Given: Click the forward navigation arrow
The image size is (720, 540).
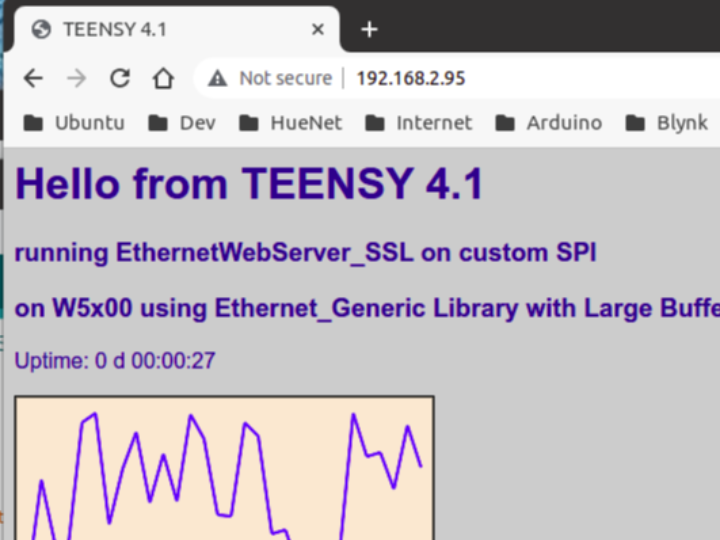Looking at the screenshot, I should [77, 78].
